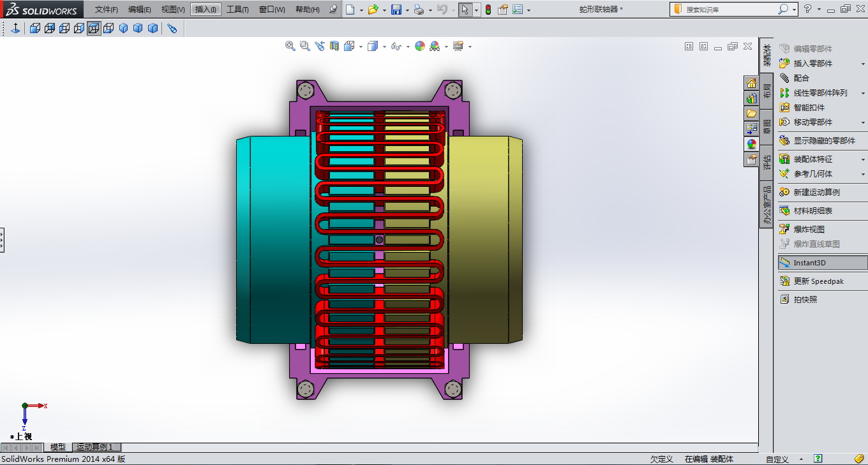This screenshot has width=868, height=465.
Task: Click the Print icon
Action: (419, 10)
